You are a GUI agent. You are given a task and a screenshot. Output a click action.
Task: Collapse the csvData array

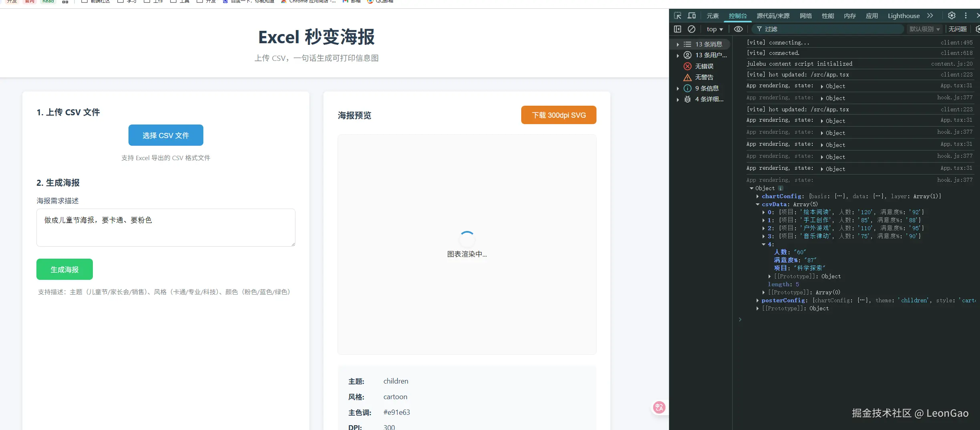tap(757, 204)
